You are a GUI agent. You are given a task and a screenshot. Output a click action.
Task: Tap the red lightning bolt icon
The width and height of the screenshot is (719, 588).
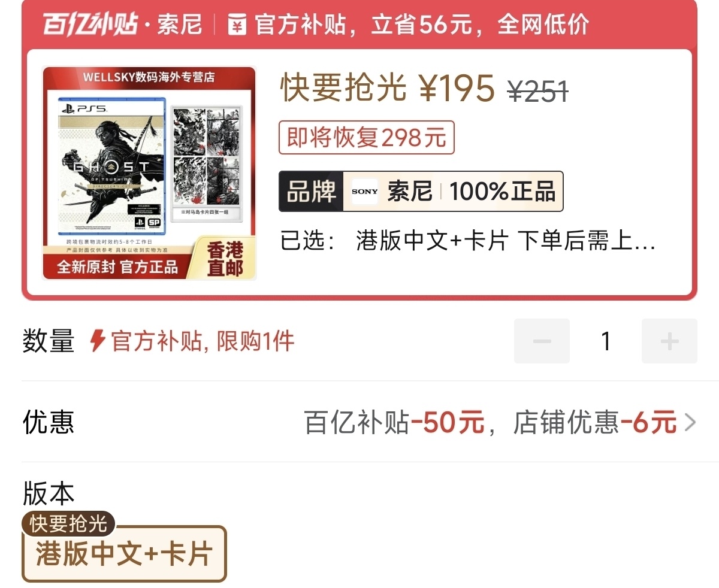98,341
